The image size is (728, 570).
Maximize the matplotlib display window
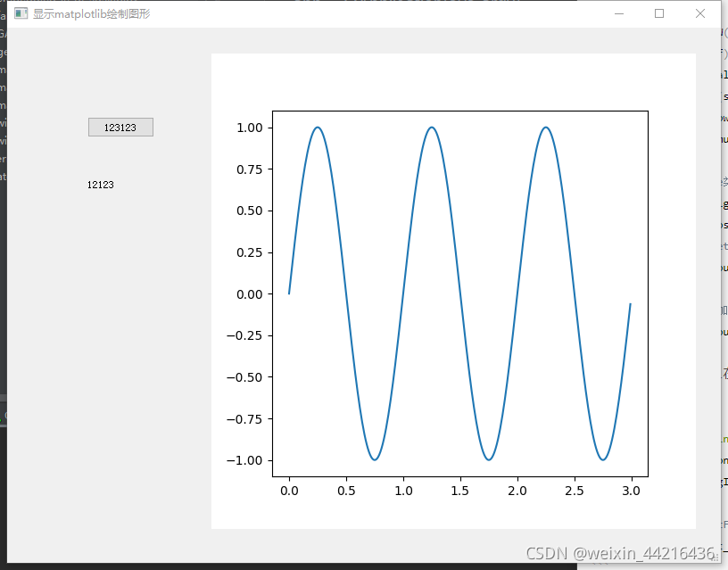[658, 13]
